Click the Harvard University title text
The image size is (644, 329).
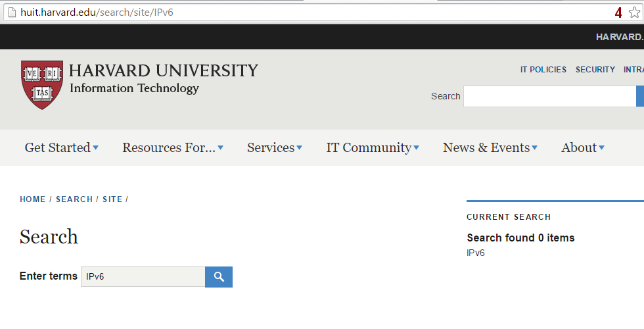(164, 71)
